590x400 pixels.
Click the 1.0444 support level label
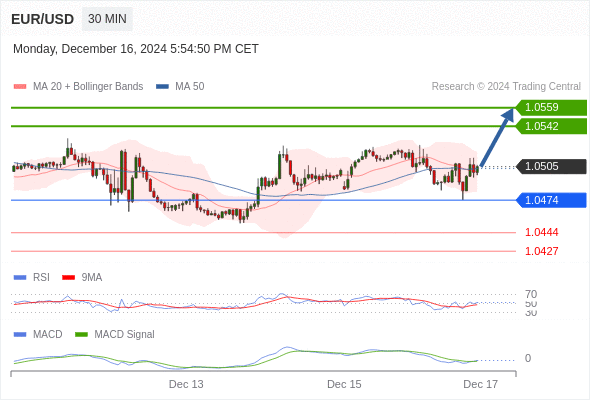(x=541, y=232)
